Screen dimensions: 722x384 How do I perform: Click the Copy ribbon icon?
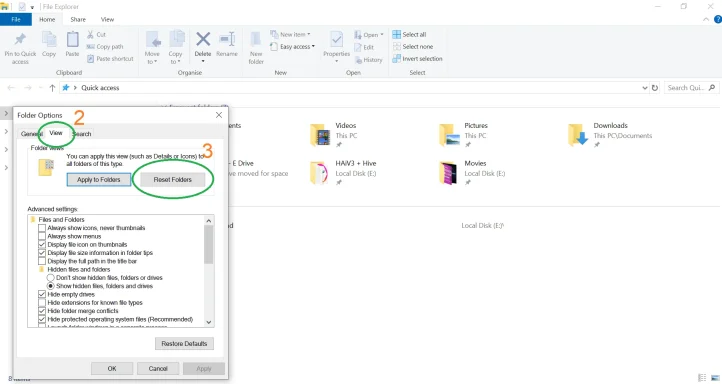(x=49, y=40)
